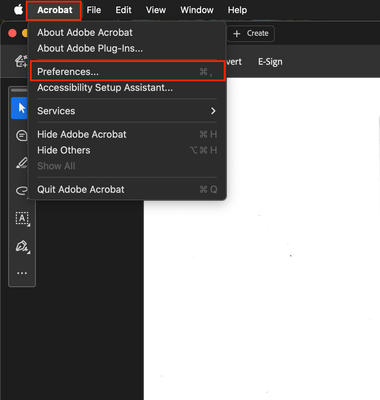The width and height of the screenshot is (380, 400).
Task: Select the freehand draw loop tool
Action: click(x=22, y=190)
